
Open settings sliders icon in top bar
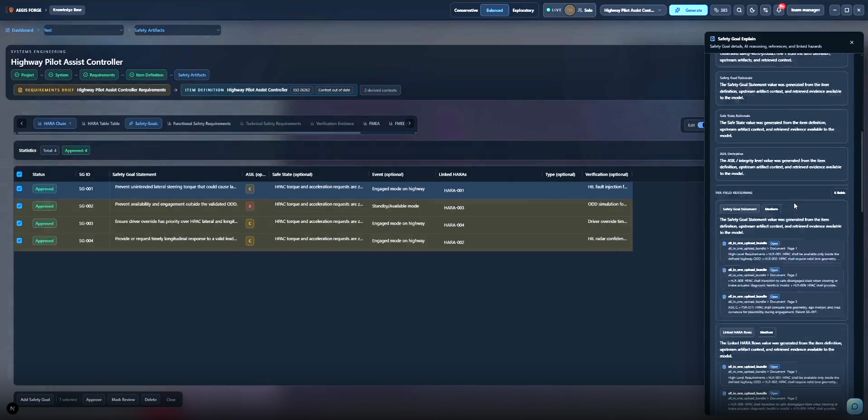(x=766, y=10)
